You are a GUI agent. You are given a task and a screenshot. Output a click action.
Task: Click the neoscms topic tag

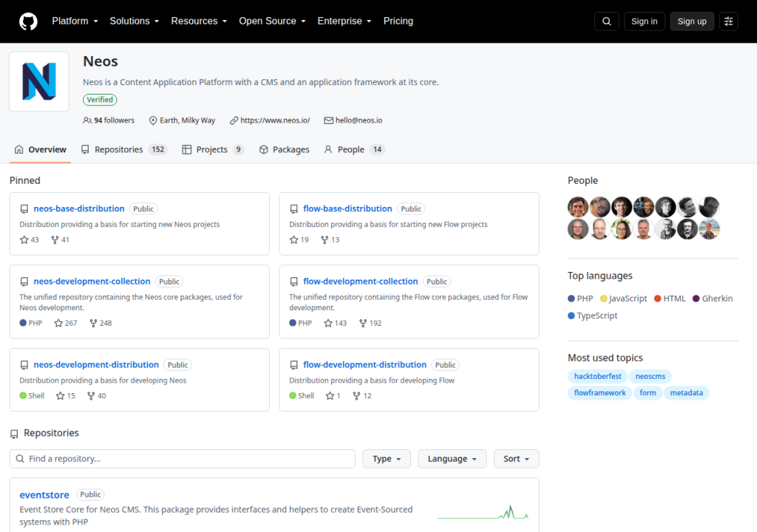point(651,376)
